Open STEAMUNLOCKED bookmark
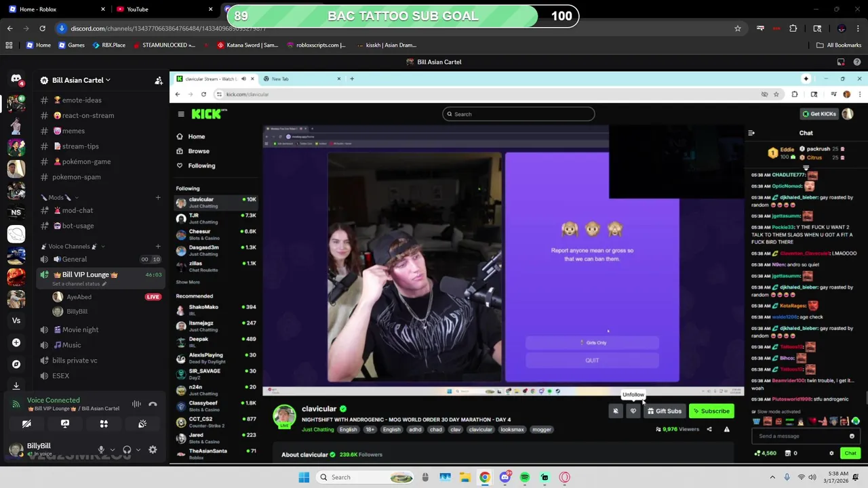Screen dimensions: 868x488 163,45
